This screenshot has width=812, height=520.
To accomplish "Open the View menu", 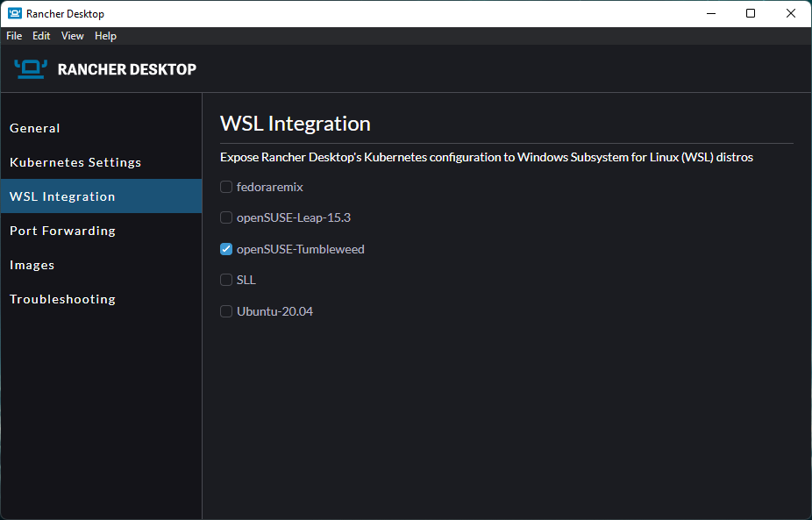I will (x=72, y=36).
